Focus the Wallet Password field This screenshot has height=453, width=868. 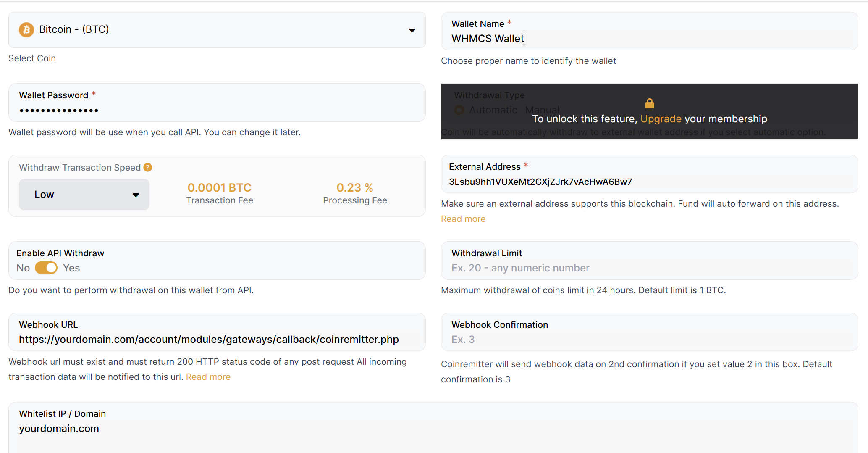[217, 111]
